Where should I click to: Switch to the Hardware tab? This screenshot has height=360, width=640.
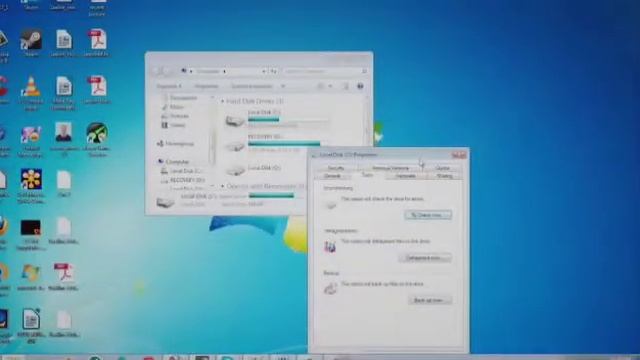point(405,176)
